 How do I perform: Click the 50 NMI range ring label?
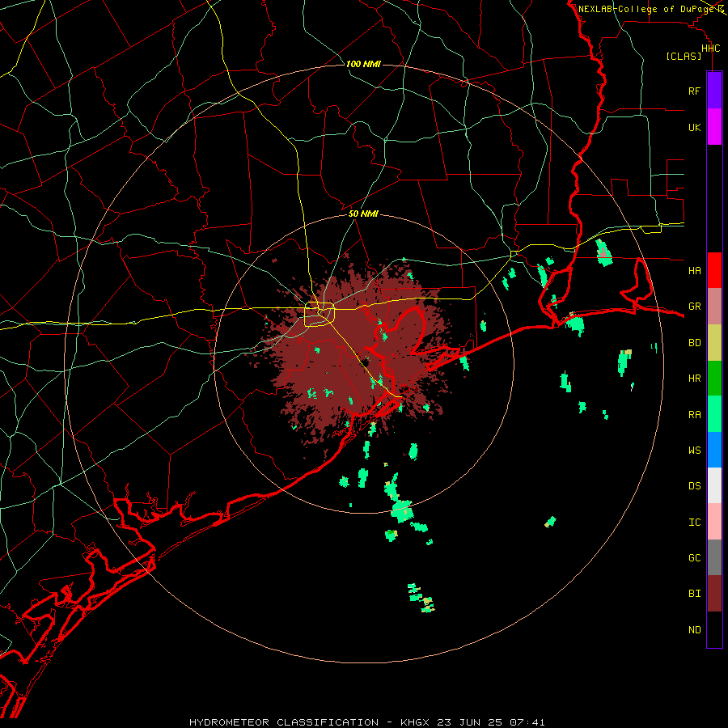tap(363, 214)
